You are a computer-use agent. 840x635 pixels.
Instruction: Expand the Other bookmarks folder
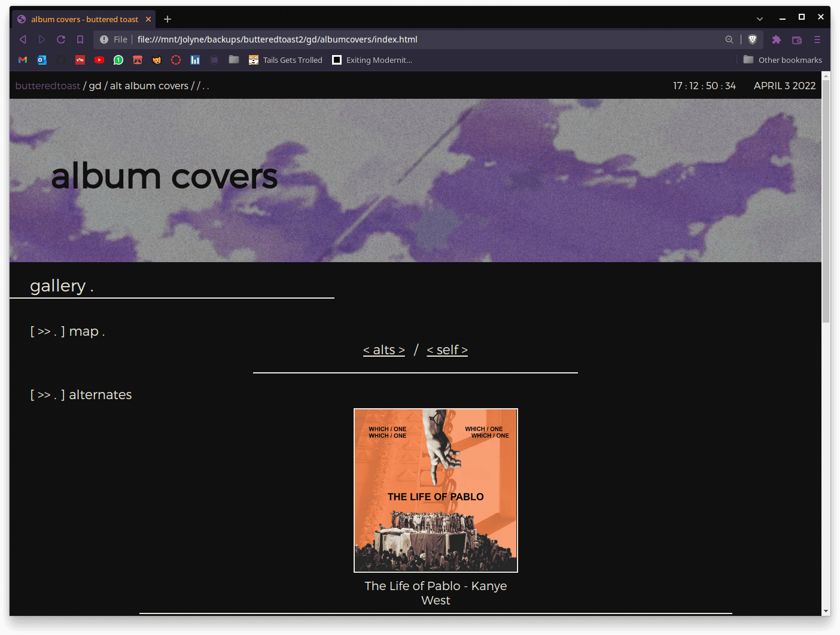point(783,60)
